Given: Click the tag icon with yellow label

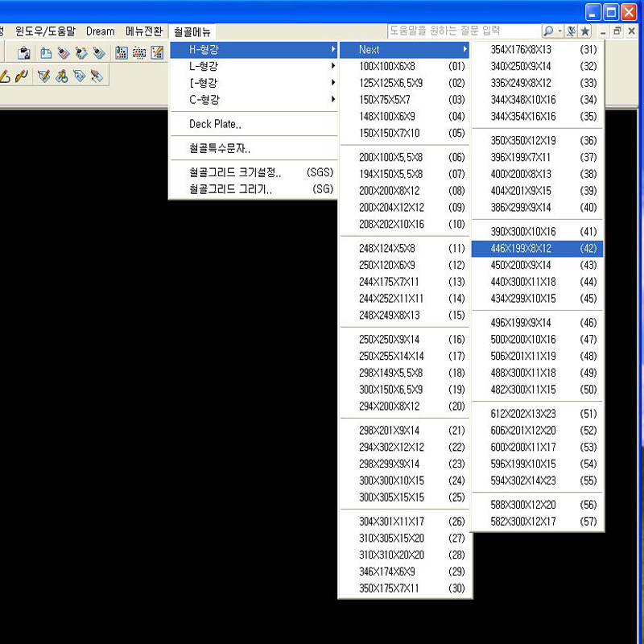Looking at the screenshot, I should (99, 52).
